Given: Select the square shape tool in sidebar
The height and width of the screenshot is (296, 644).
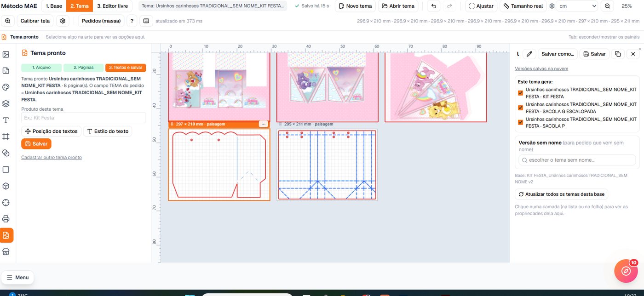Looking at the screenshot, I should (x=6, y=170).
